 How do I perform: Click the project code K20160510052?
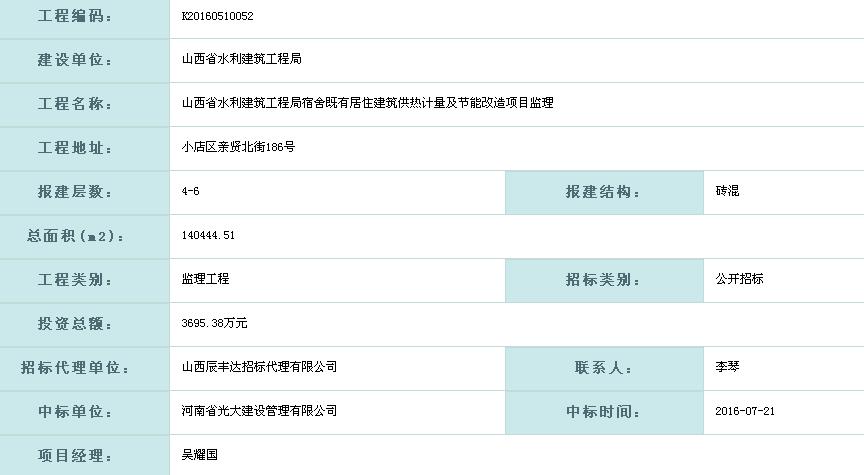217,17
